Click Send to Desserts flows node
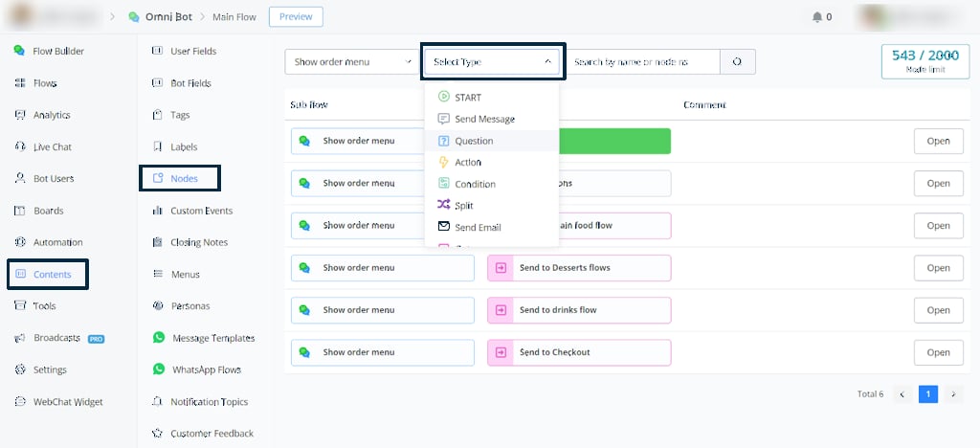 579,267
